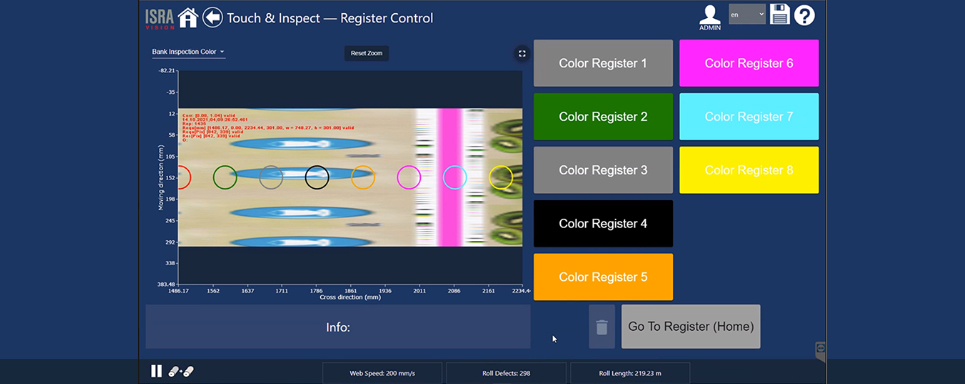This screenshot has height=384, width=965.
Task: Select the magenta Color Register 6
Action: click(749, 63)
